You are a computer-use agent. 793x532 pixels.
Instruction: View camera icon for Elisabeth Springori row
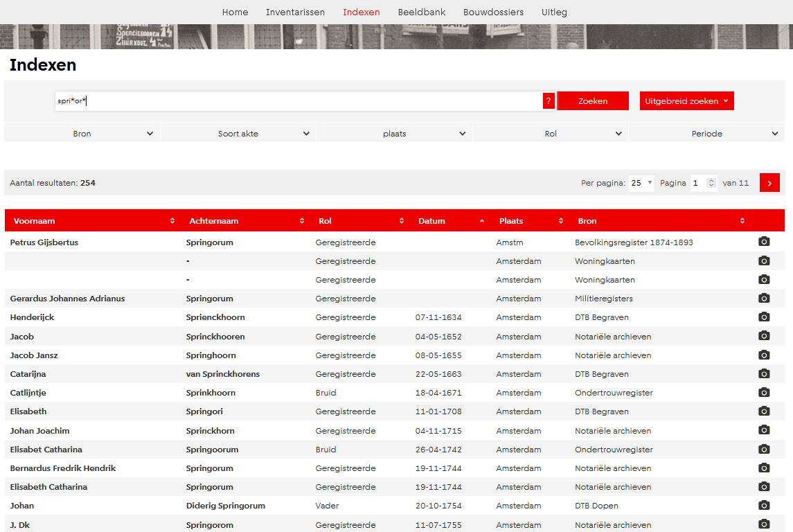(764, 411)
